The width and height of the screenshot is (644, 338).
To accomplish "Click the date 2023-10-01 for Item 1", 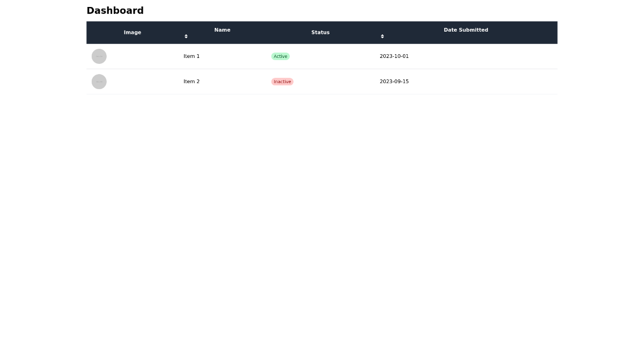I will pos(394,56).
